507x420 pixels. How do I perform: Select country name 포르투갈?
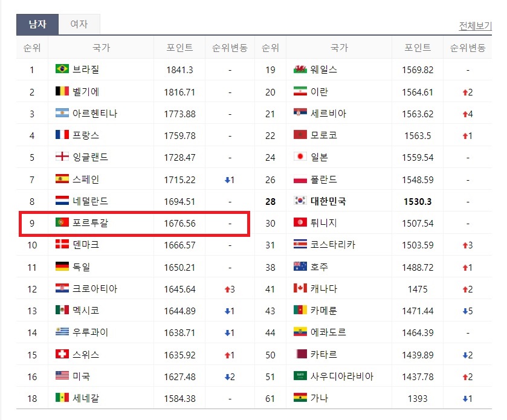pos(90,223)
